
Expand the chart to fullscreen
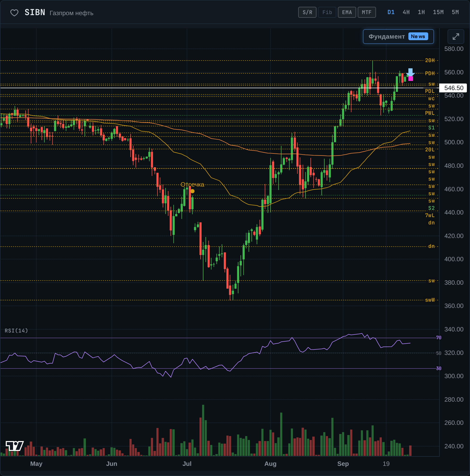(456, 37)
